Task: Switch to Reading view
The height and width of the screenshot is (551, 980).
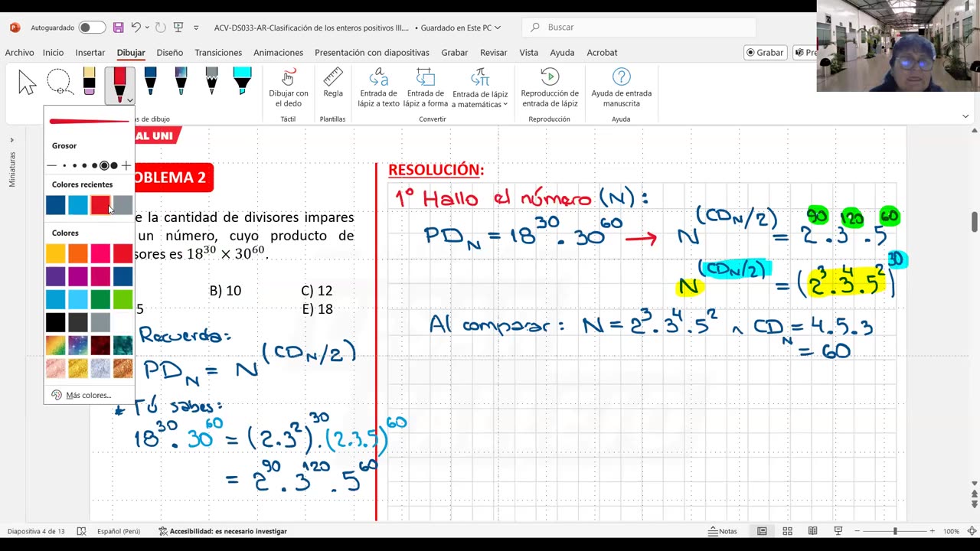Action: coord(812,531)
